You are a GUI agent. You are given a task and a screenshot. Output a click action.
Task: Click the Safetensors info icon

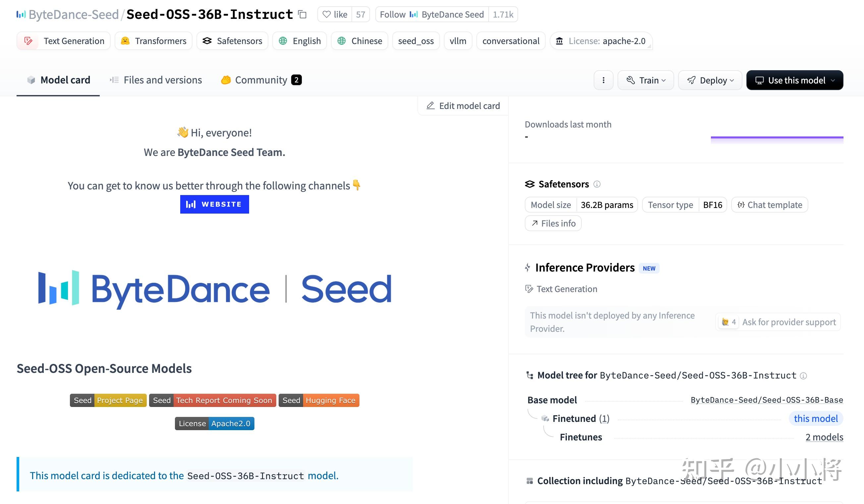[597, 184]
